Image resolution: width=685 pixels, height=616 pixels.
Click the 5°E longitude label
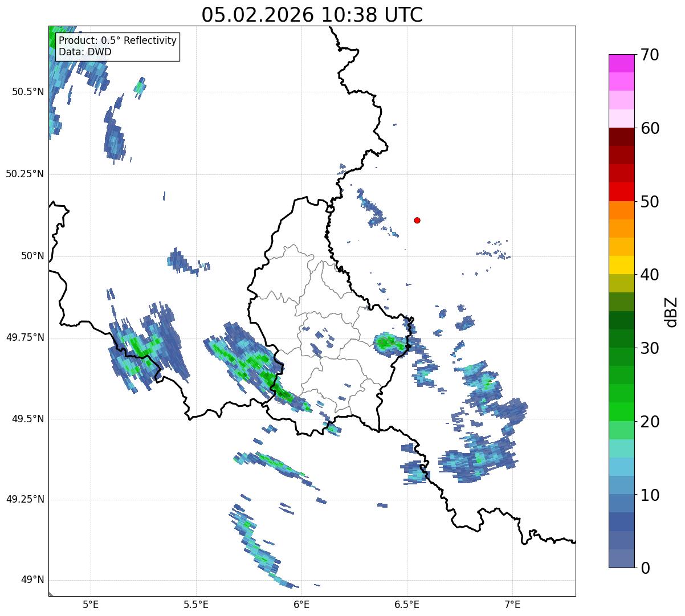91,605
